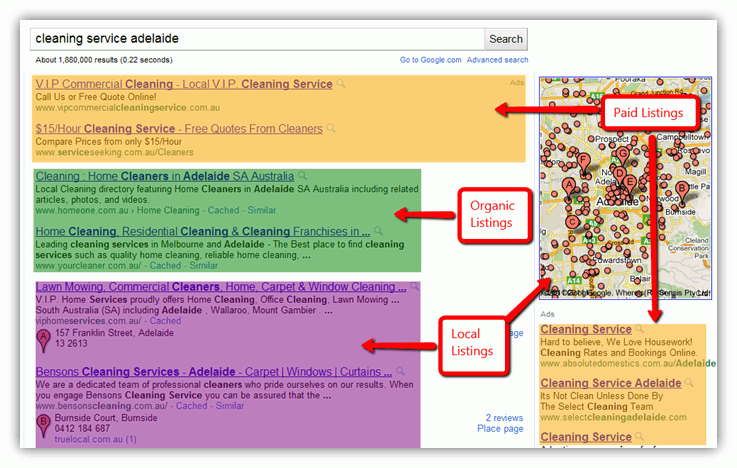Click 'www.serviceseeking.com.au/Cleaners' ad URL text

coord(114,152)
